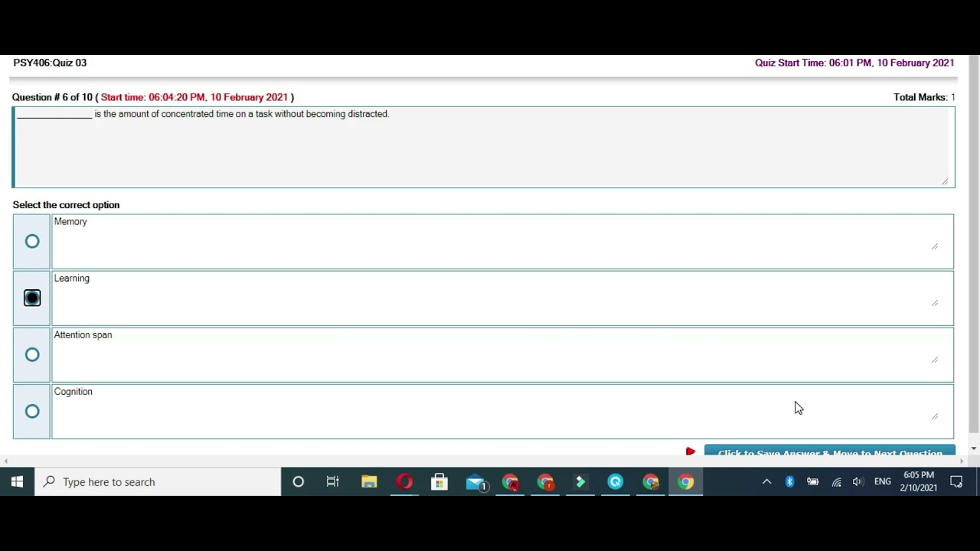The image size is (980, 551).
Task: Open the green arrow app on the taskbar
Action: (x=580, y=482)
